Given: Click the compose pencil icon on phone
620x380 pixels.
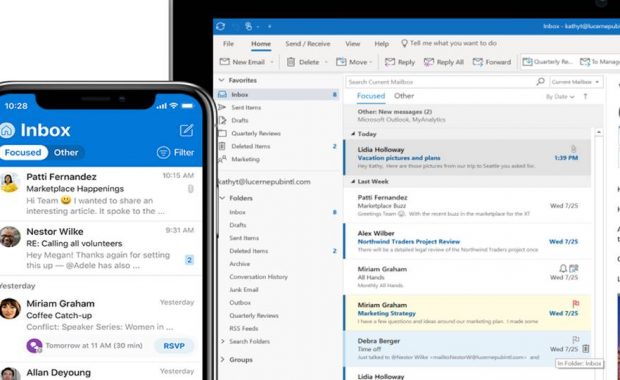Looking at the screenshot, I should tap(186, 130).
